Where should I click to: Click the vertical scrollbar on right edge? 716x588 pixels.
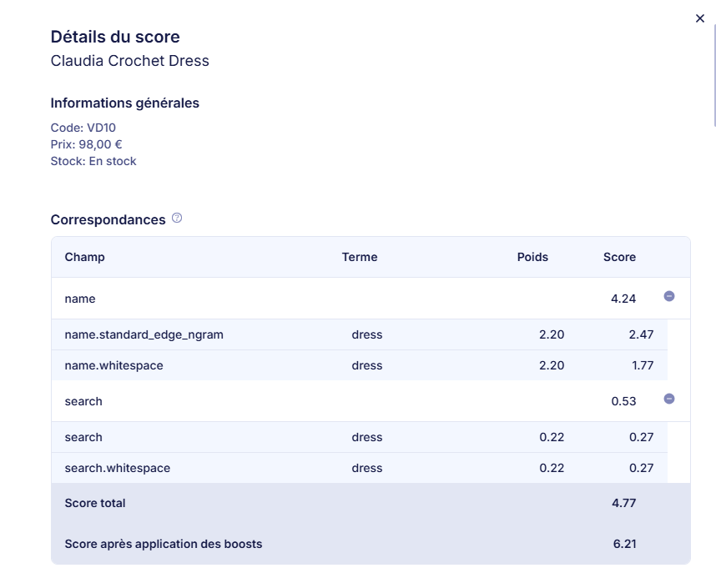click(713, 75)
